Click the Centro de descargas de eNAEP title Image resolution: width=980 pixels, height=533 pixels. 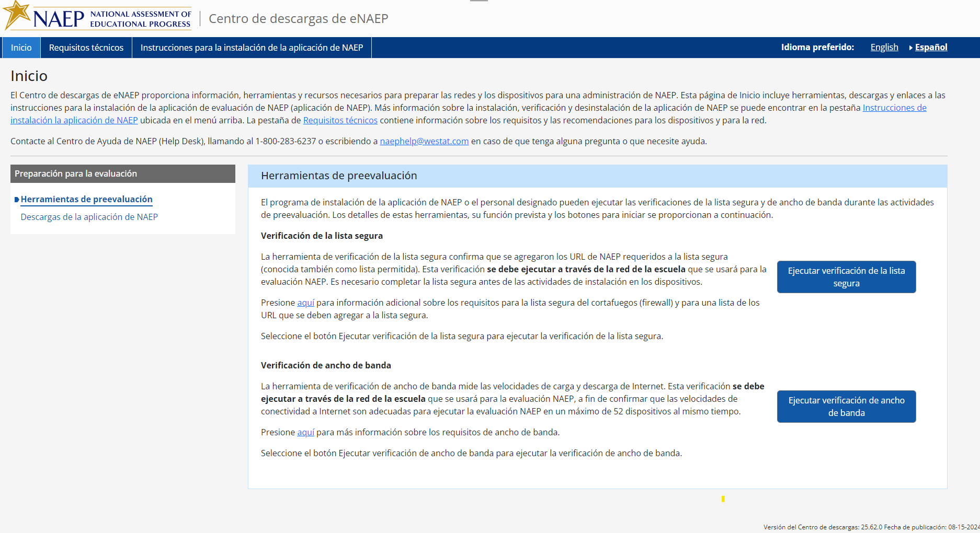point(299,19)
